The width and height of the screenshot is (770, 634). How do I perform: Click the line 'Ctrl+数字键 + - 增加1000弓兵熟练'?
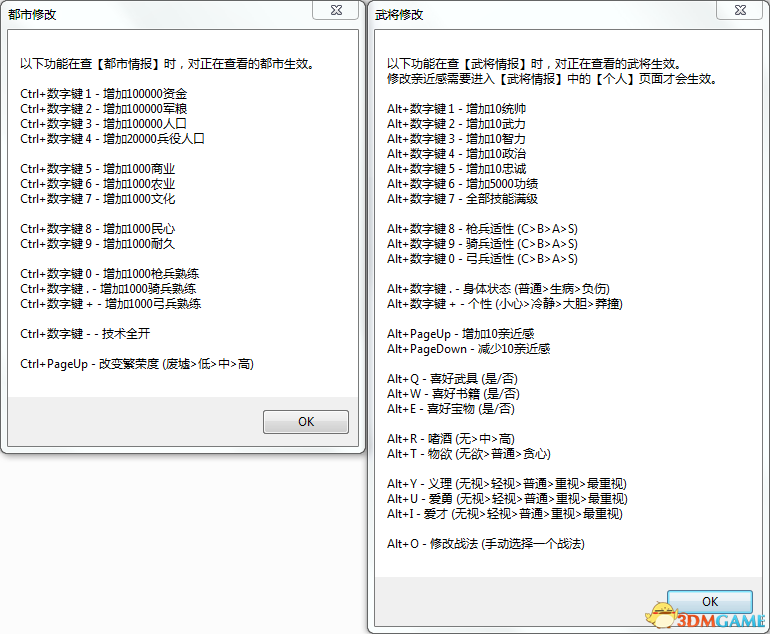point(111,304)
